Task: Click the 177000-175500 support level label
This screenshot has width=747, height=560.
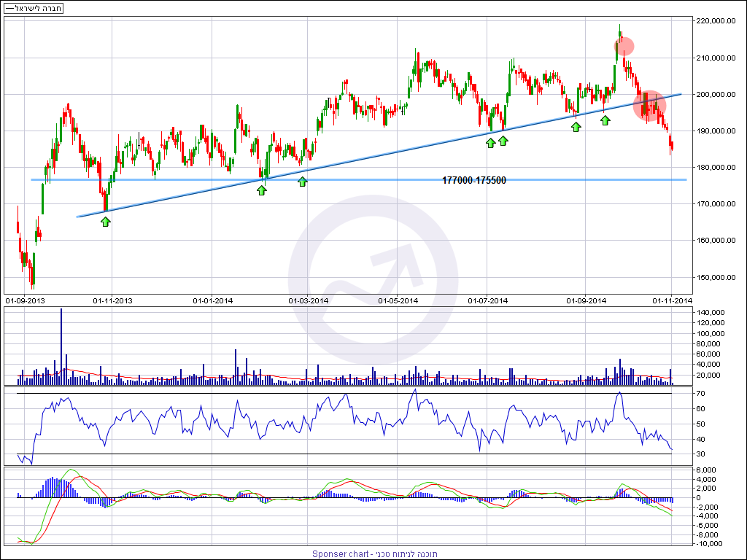Action: coord(474,180)
